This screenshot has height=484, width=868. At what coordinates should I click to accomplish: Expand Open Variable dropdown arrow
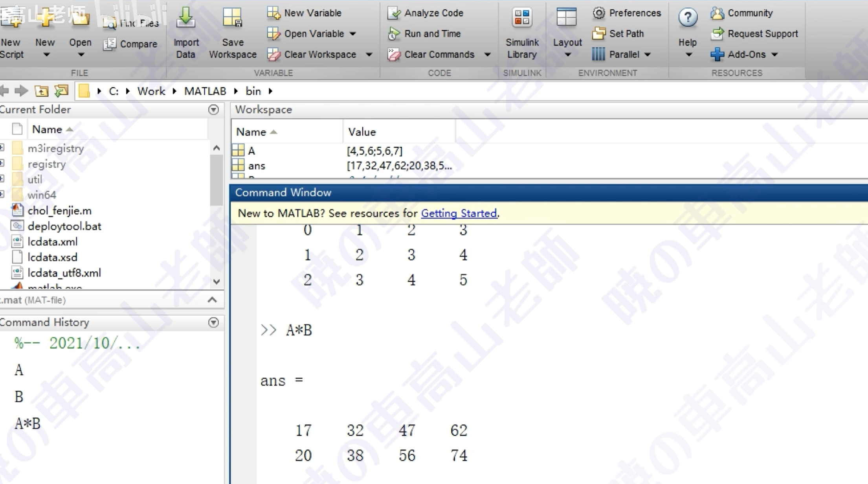[353, 34]
